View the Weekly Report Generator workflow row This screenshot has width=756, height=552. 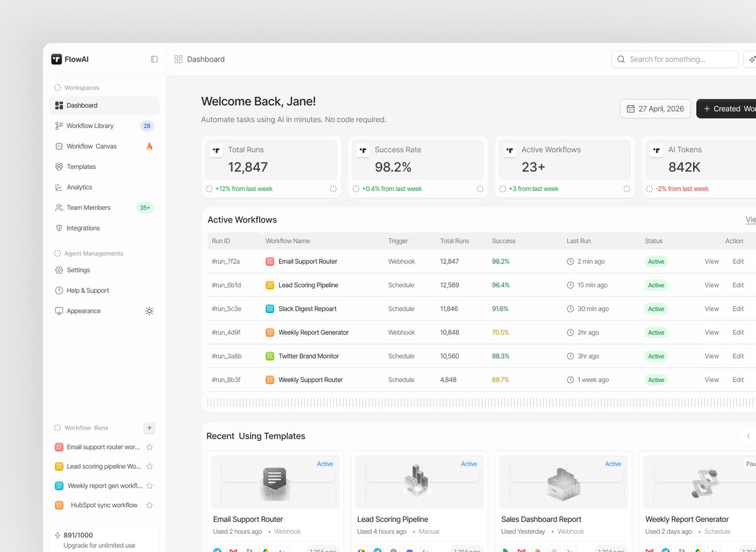point(712,333)
